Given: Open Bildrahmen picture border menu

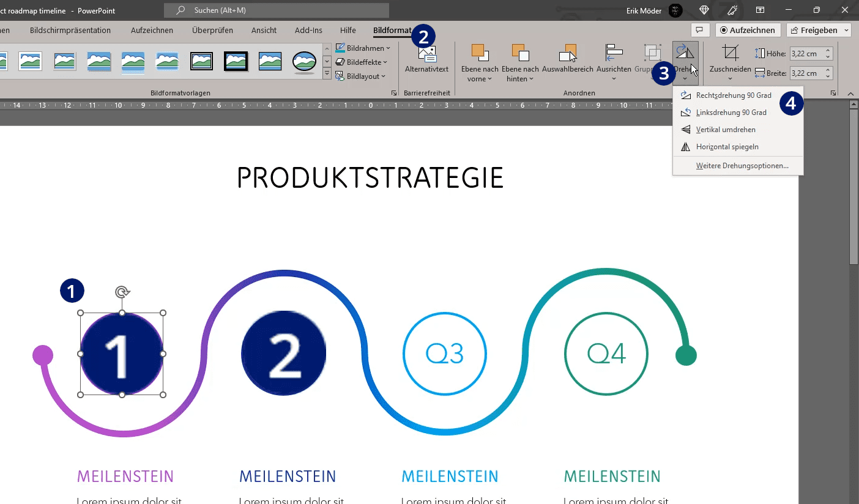Looking at the screenshot, I should pos(363,48).
